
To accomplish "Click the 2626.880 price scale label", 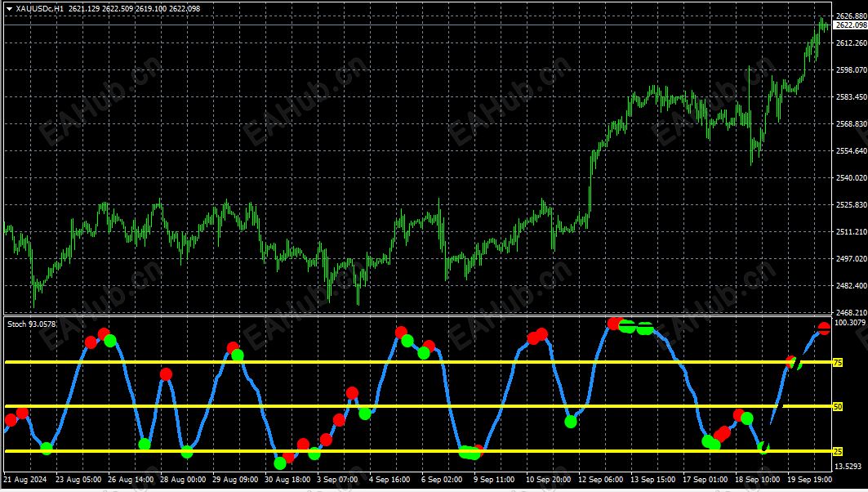I will click(852, 16).
